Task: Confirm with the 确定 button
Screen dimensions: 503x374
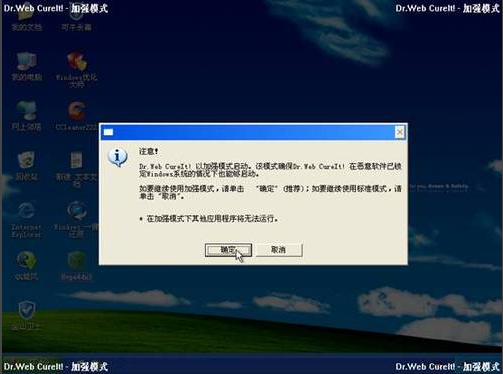Action: (228, 250)
